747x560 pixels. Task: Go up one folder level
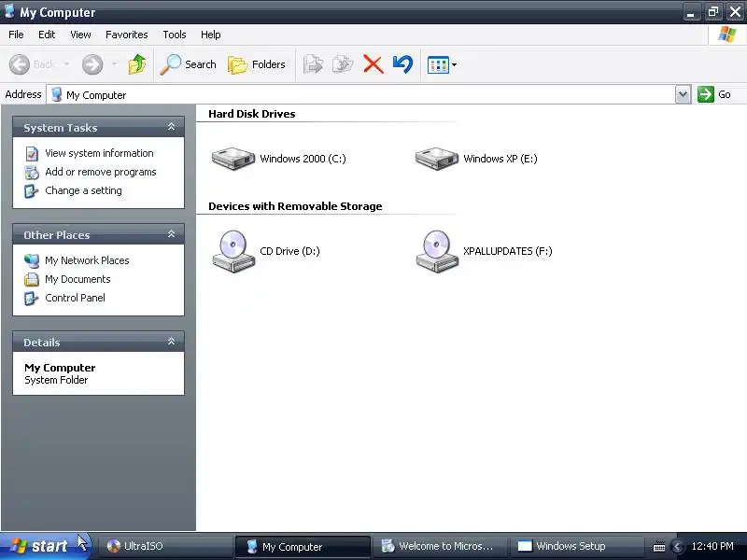(137, 64)
